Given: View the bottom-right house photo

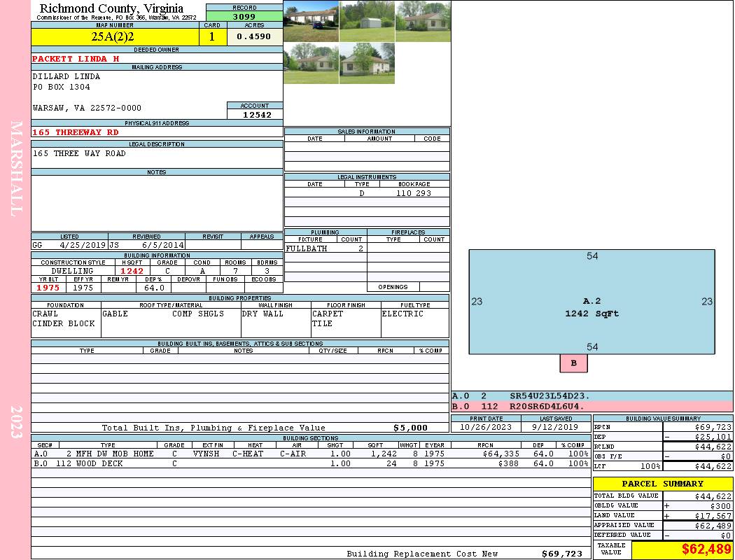Looking at the screenshot, I should (367, 63).
